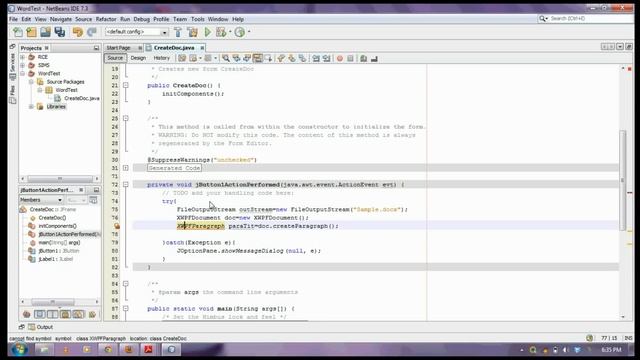The image size is (640, 360).
Task: Toggle Show Non-Public Members filter in Navigator
Action: (65, 314)
